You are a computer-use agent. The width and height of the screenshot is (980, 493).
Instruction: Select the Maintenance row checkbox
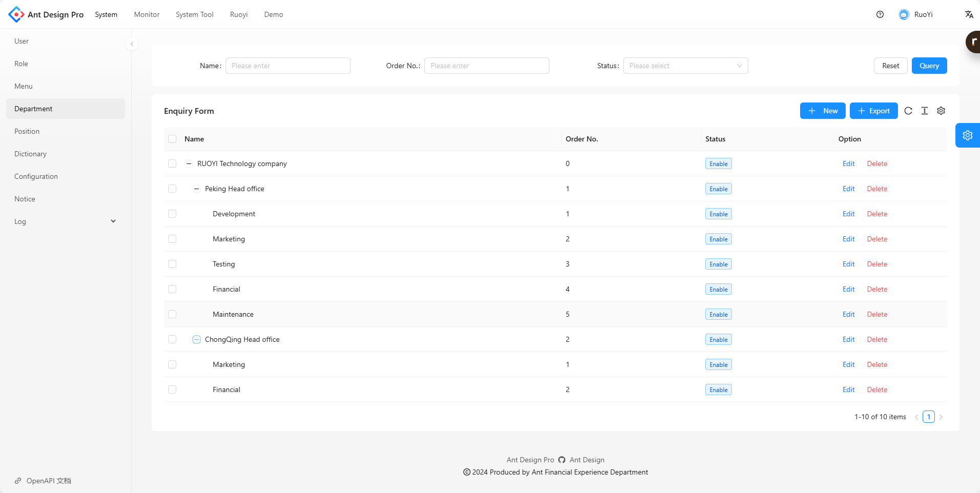click(x=172, y=314)
